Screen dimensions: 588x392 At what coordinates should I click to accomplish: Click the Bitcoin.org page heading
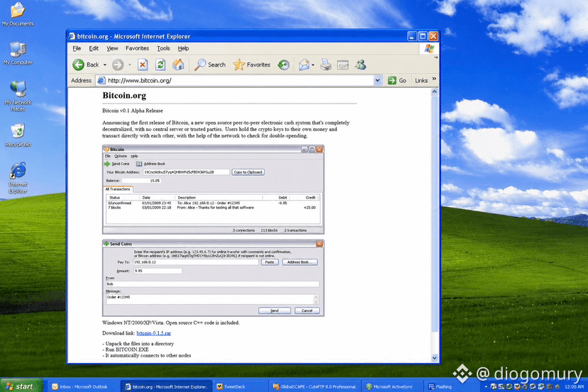click(124, 96)
